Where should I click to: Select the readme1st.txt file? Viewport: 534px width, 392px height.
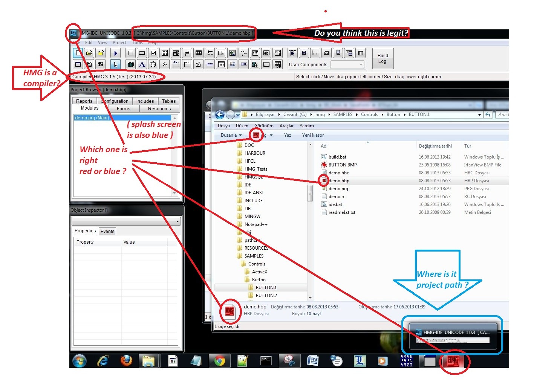(x=342, y=212)
